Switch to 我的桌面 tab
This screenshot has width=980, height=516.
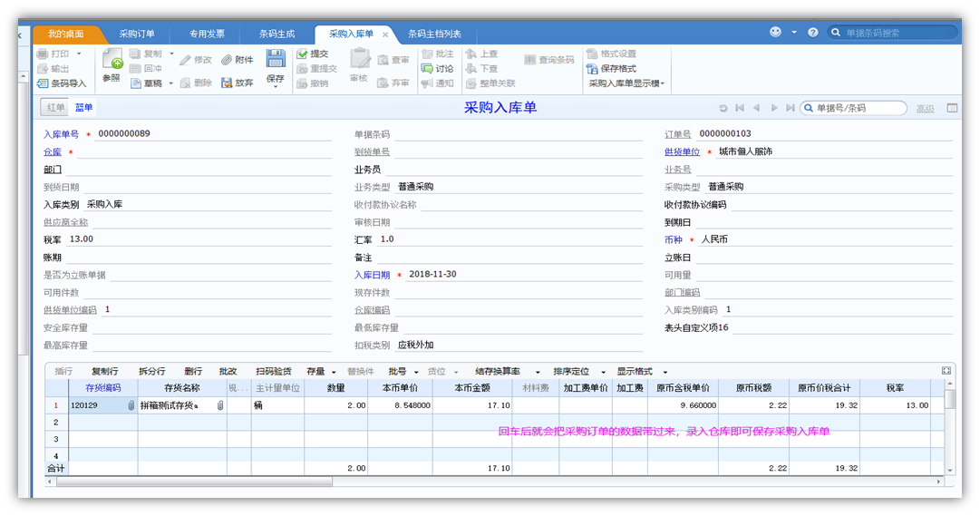65,34
